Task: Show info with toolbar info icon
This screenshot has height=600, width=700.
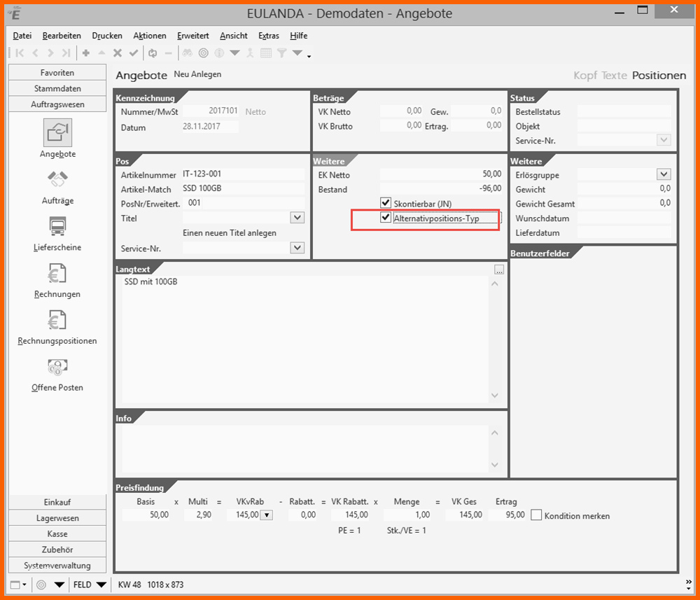Action: 219,53
